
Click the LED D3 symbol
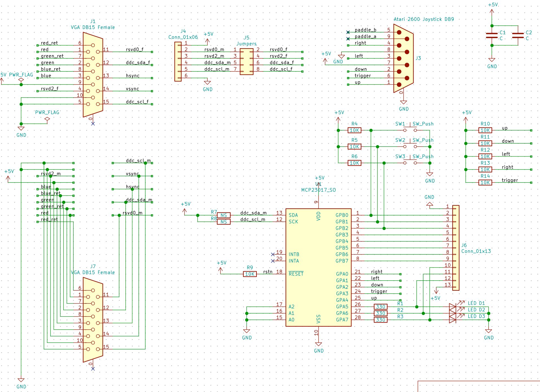tap(453, 320)
